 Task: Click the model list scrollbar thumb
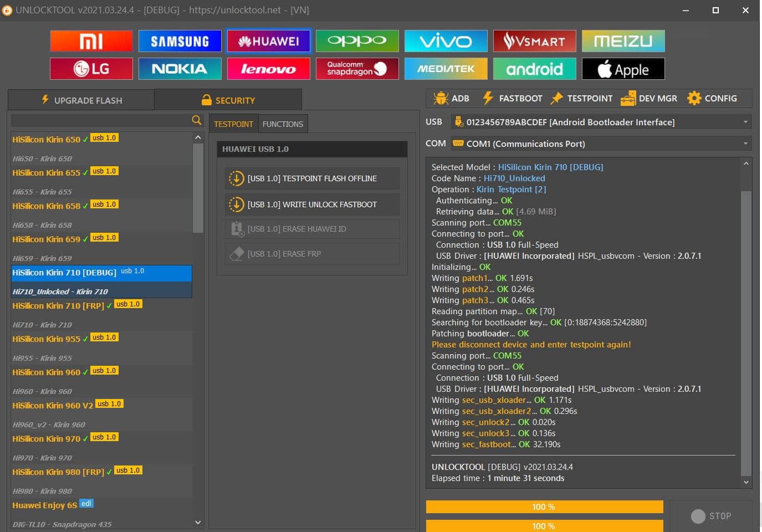click(198, 188)
